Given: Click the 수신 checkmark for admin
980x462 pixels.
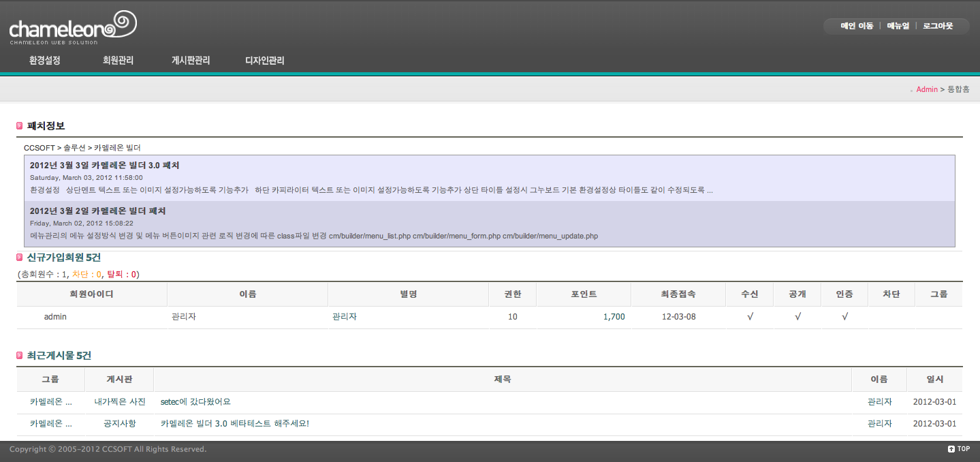Looking at the screenshot, I should [750, 317].
